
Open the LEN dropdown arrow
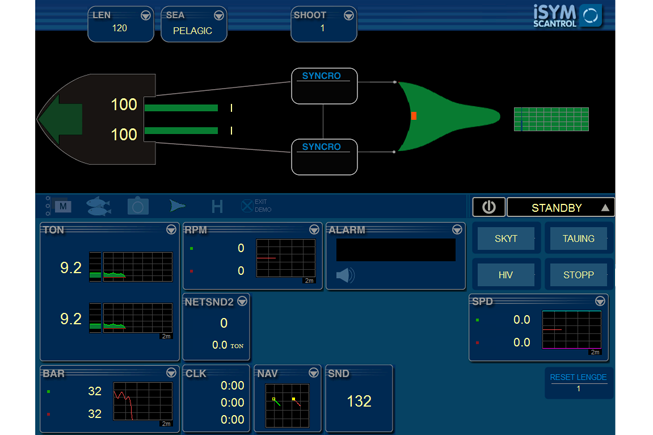click(x=146, y=16)
